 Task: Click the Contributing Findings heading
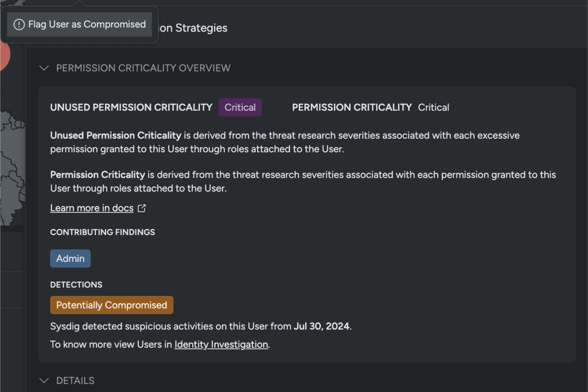pos(103,232)
